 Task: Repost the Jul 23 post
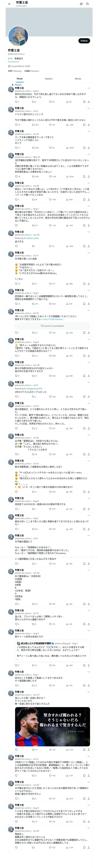point(33,148)
